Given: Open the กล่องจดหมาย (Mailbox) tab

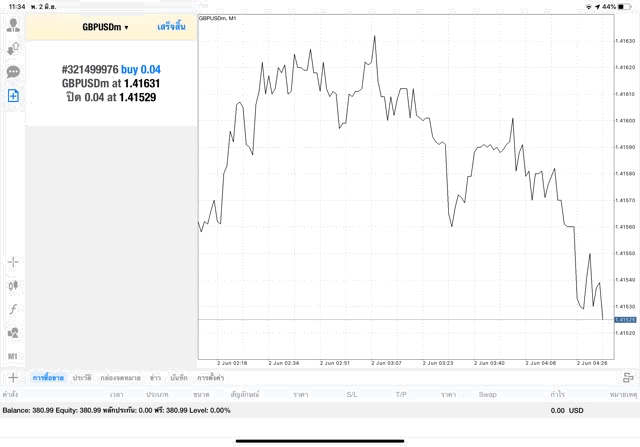Looking at the screenshot, I should coord(121,378).
